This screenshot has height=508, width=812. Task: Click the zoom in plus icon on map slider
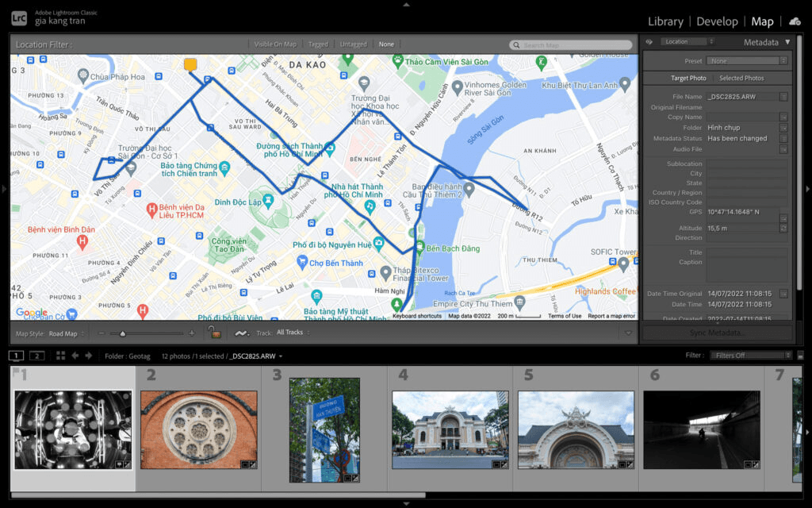191,333
